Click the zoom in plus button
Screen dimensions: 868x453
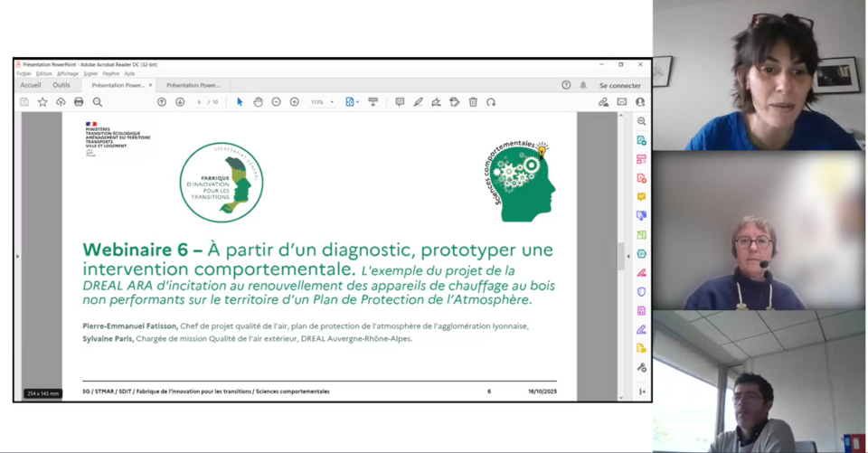(294, 102)
